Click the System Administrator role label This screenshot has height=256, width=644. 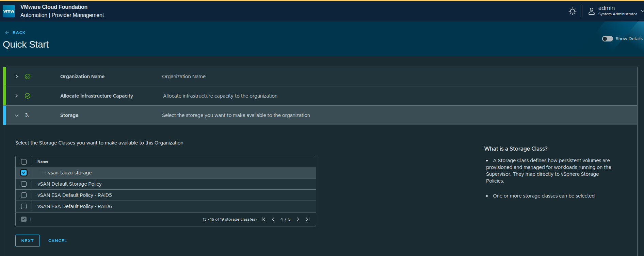(x=617, y=14)
